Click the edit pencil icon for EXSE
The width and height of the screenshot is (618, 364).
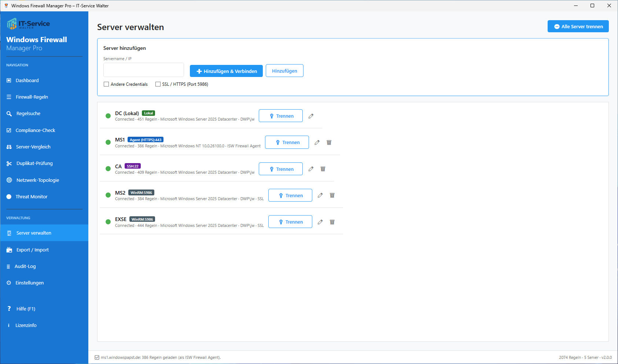tap(320, 222)
